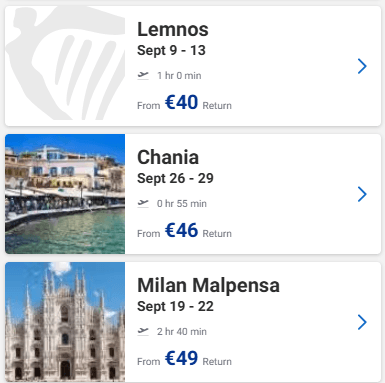385x383 pixels.
Task: Click the plane icon beside 2 hr 40 min
Action: 143,331
